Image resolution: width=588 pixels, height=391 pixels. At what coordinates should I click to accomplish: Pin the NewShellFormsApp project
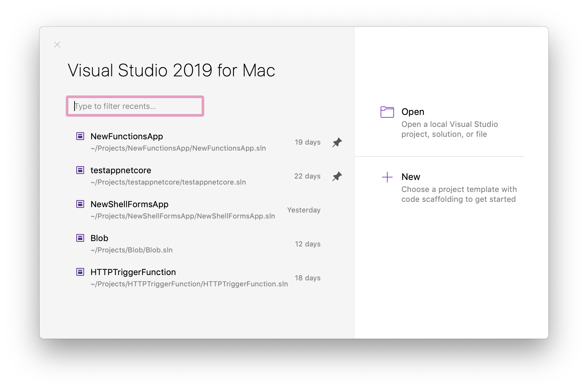[337, 210]
